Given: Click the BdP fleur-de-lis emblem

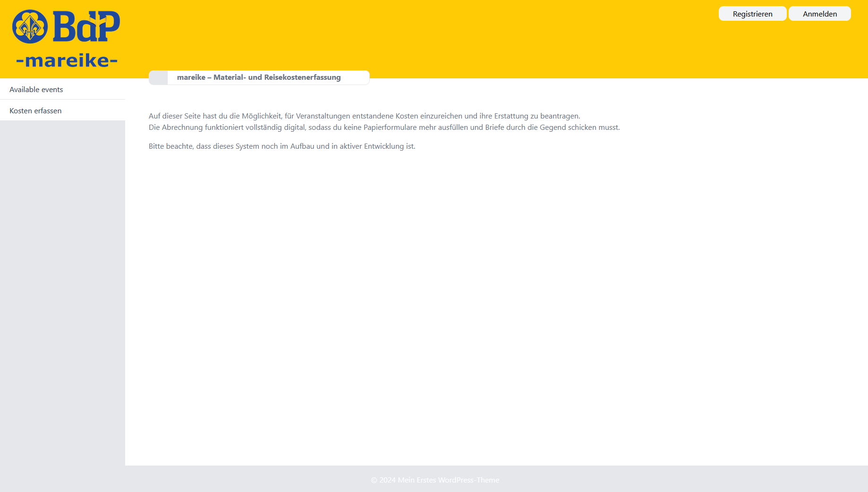Looking at the screenshot, I should [x=30, y=27].
